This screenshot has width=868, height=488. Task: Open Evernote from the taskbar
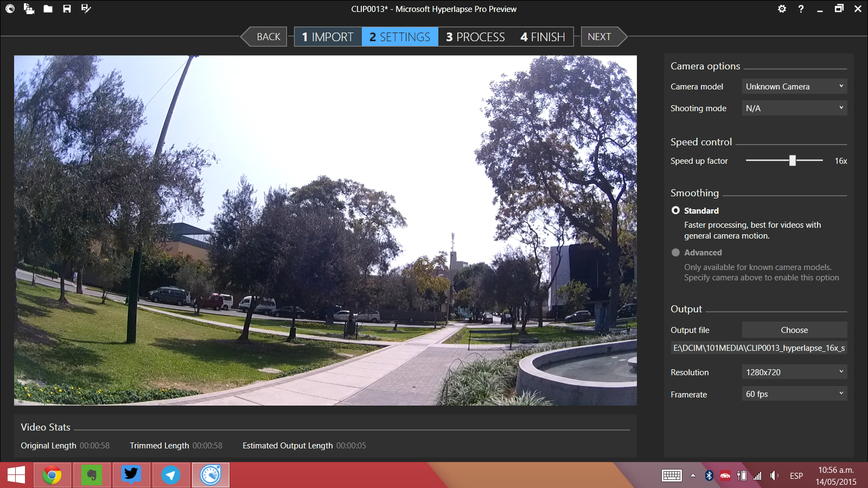click(x=92, y=476)
